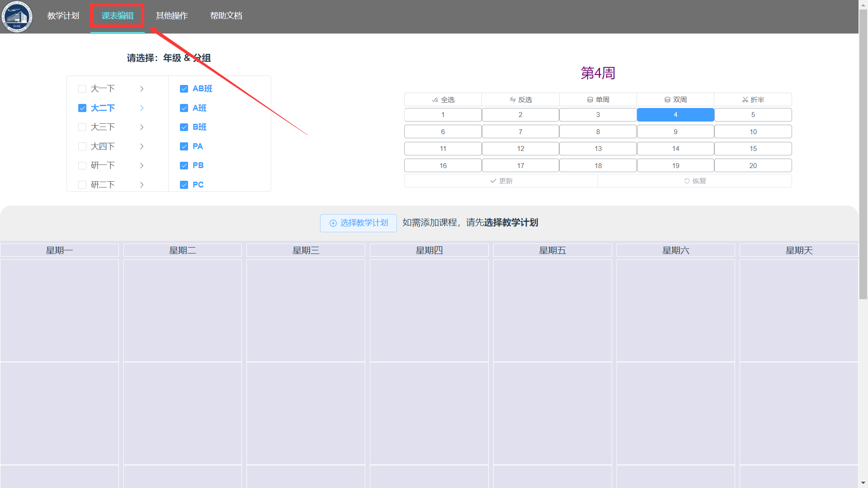
Task: Select week 19 button
Action: point(675,165)
